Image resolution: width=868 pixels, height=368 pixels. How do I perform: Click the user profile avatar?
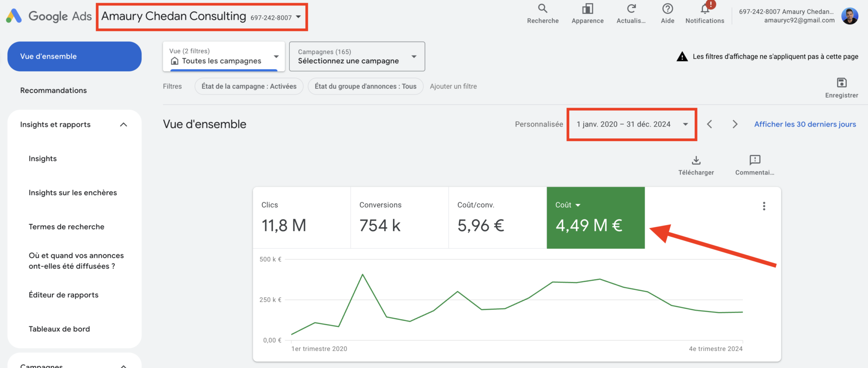[x=849, y=16]
